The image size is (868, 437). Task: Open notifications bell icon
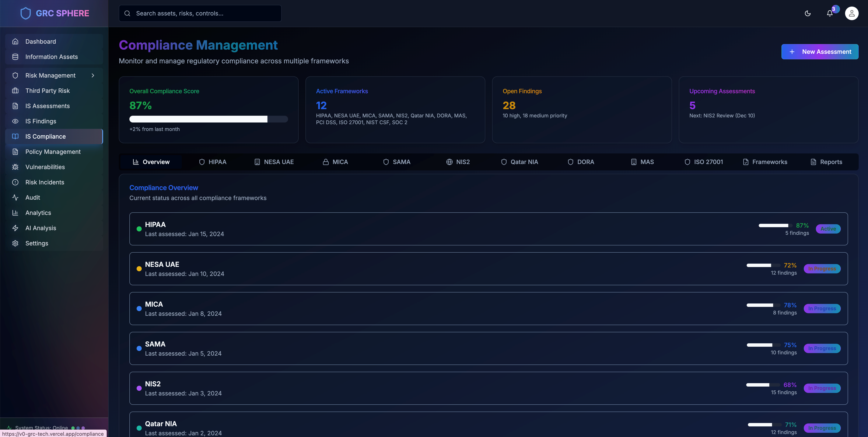[x=830, y=14]
